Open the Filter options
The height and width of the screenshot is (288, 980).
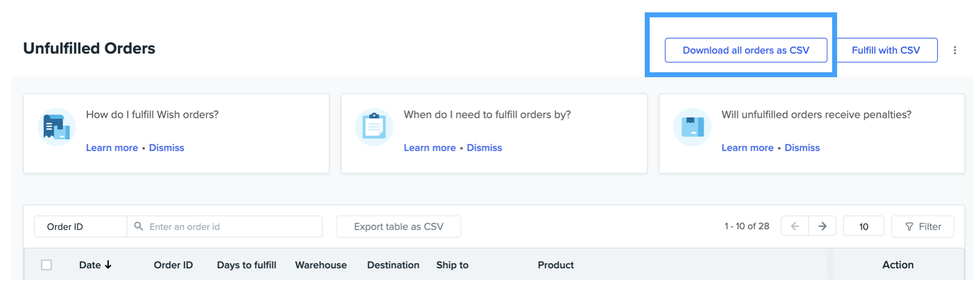pyautogui.click(x=923, y=227)
